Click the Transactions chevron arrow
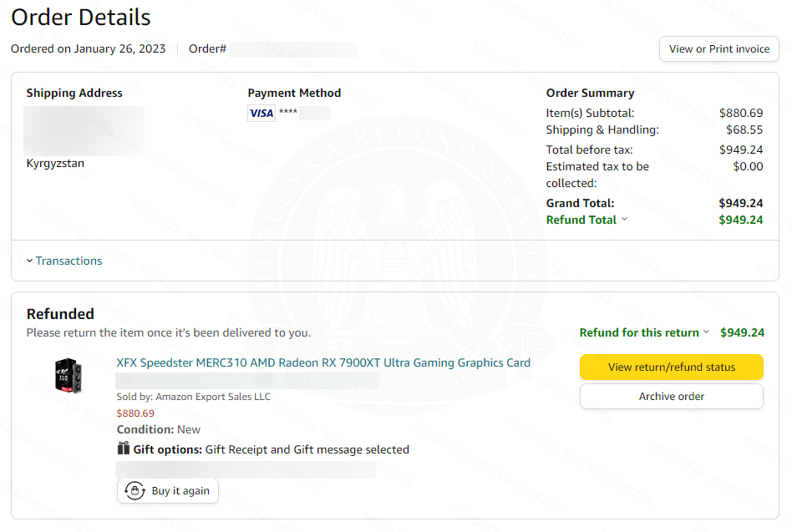 [x=30, y=261]
